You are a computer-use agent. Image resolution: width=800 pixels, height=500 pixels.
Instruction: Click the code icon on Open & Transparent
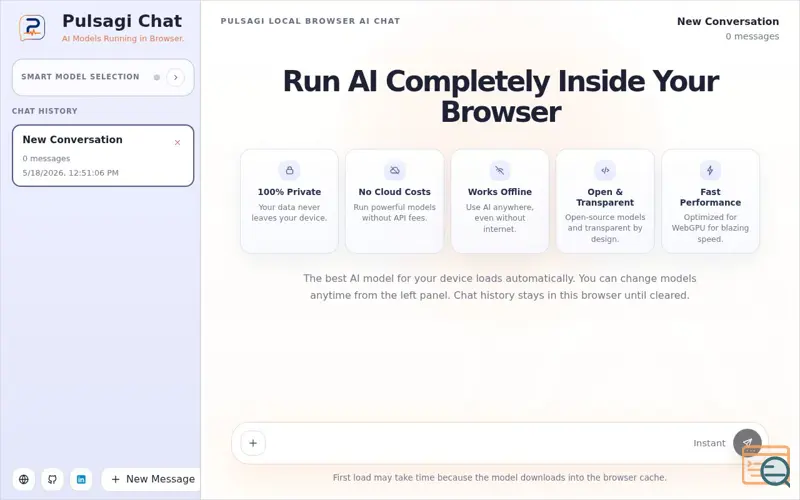(x=605, y=170)
